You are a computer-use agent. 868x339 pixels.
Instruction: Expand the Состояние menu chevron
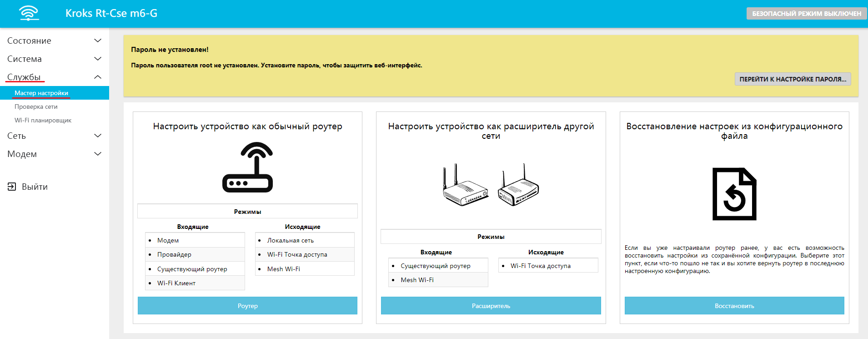[97, 40]
